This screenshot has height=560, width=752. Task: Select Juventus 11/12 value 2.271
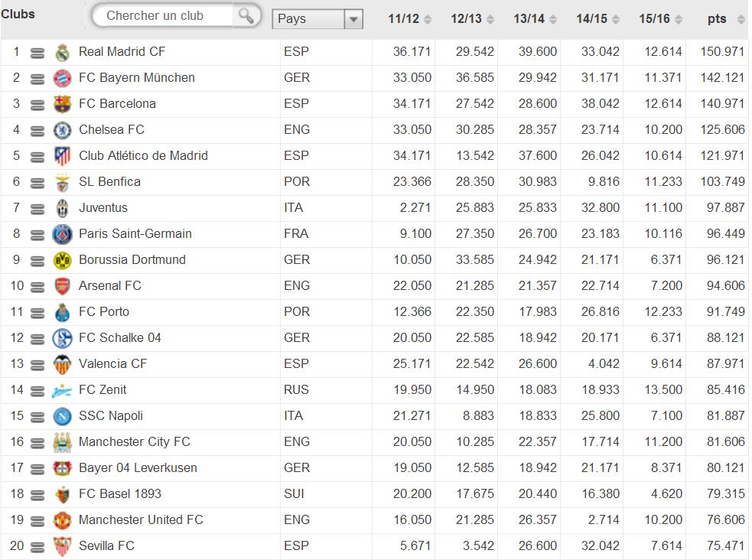click(415, 207)
